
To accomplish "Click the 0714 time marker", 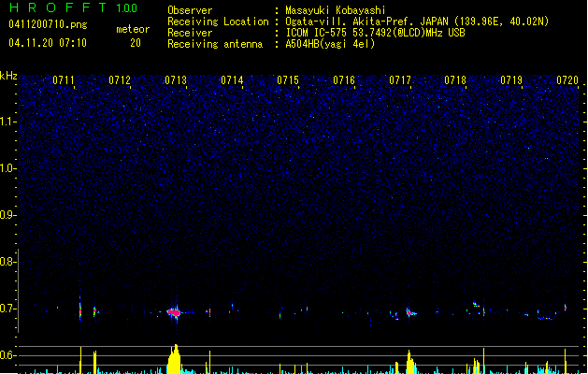I will point(232,80).
